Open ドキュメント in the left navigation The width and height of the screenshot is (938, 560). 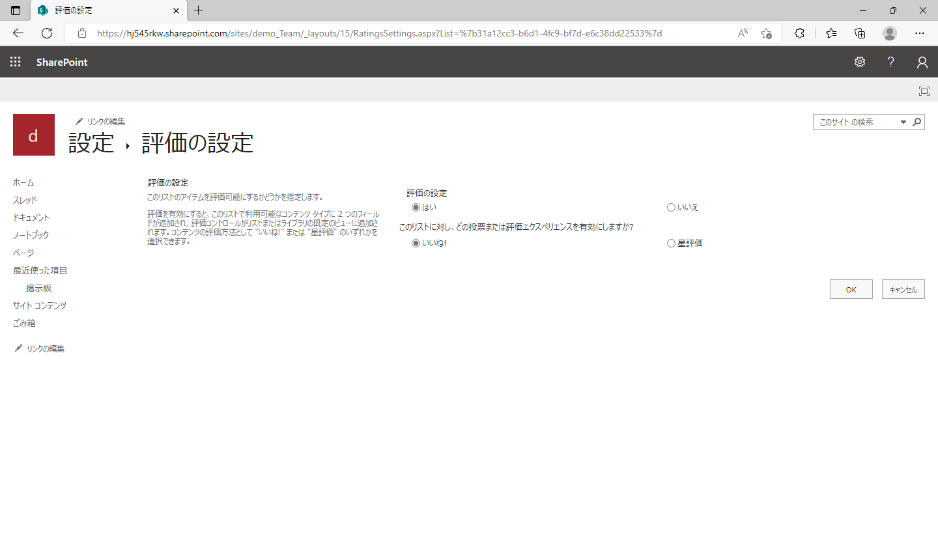tap(31, 218)
